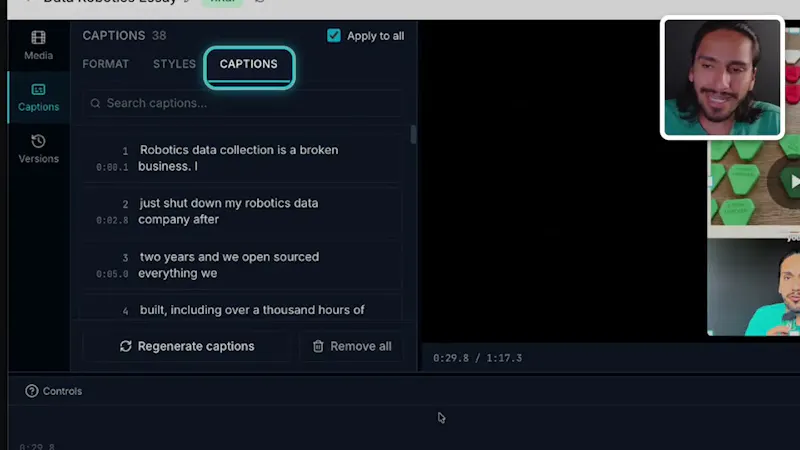Switch to the FORMAT tab
The width and height of the screenshot is (800, 450).
(106, 64)
